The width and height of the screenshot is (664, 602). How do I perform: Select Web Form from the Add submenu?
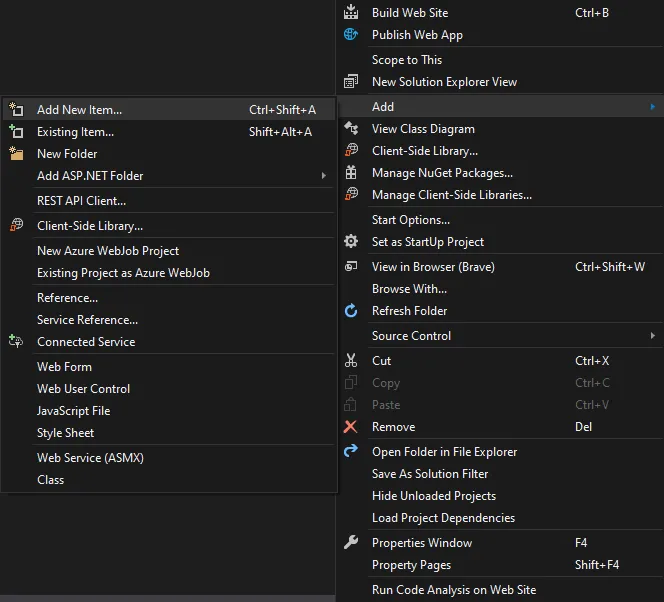pos(64,367)
